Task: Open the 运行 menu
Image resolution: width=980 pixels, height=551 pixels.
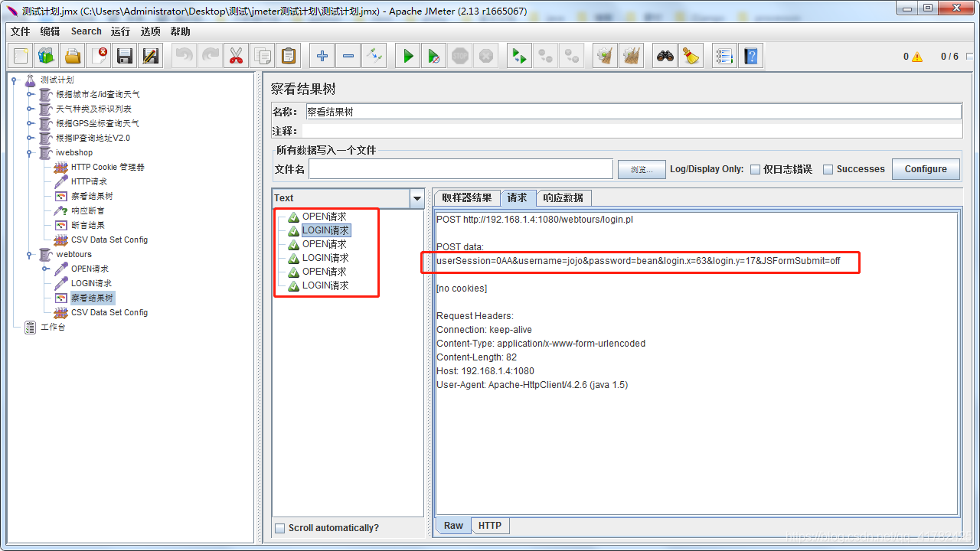Action: pos(120,31)
